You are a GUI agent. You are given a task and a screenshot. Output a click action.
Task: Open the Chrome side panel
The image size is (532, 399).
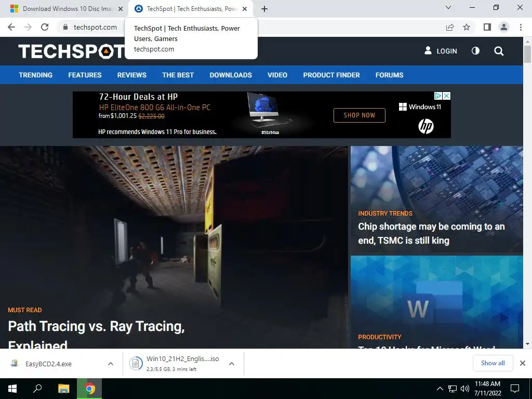[x=487, y=27]
